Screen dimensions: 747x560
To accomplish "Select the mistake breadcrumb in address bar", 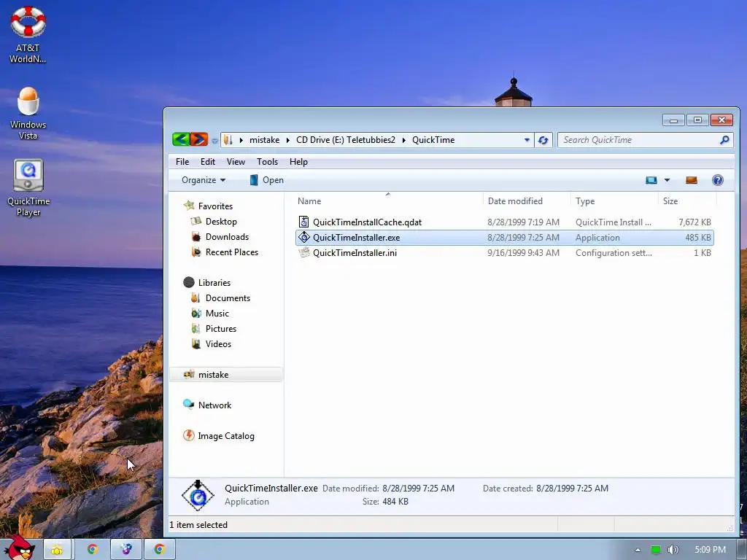I will tap(264, 140).
